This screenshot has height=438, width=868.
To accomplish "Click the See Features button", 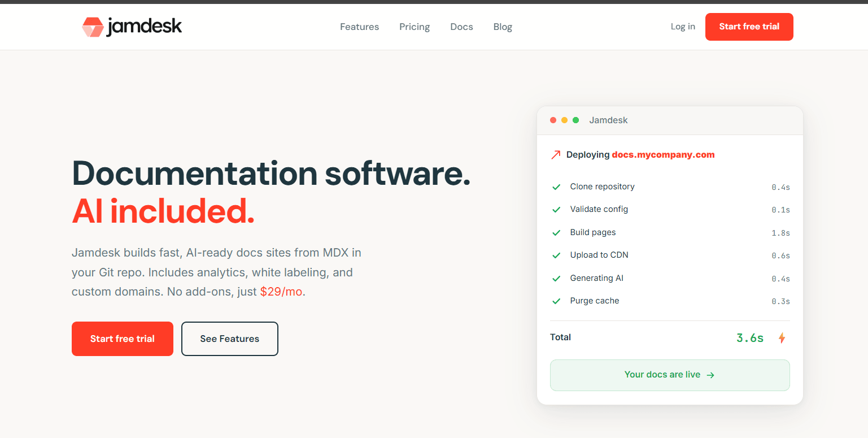I will pyautogui.click(x=230, y=339).
